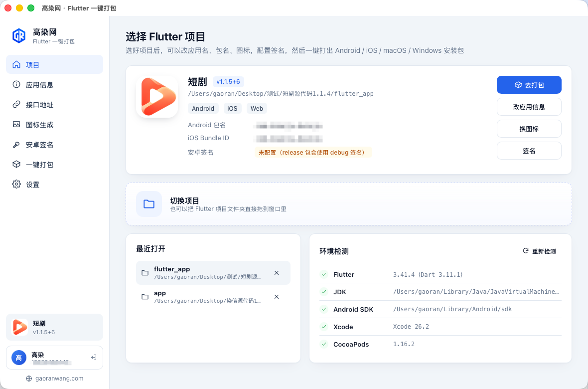
Task: Click the link chain icon beside 接口地址
Action: click(x=16, y=104)
